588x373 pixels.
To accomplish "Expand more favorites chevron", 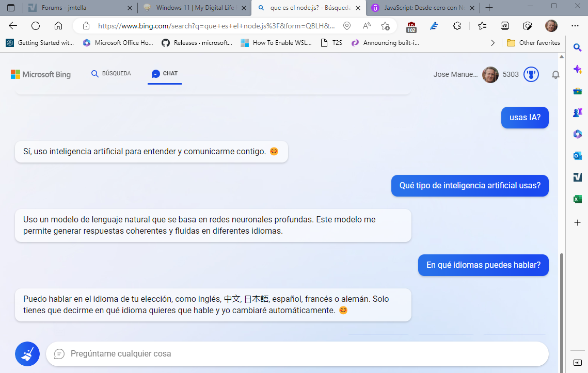I will pos(492,43).
